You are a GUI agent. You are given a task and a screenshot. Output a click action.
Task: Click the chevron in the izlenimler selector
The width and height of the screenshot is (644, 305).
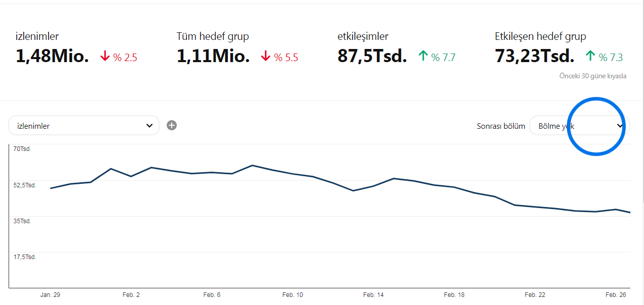coord(150,126)
